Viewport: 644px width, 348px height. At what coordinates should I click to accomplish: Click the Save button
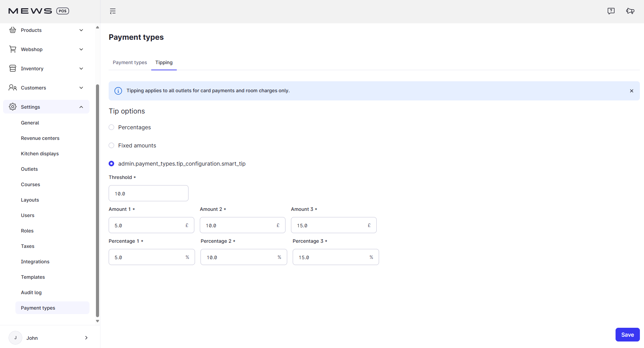click(x=627, y=334)
